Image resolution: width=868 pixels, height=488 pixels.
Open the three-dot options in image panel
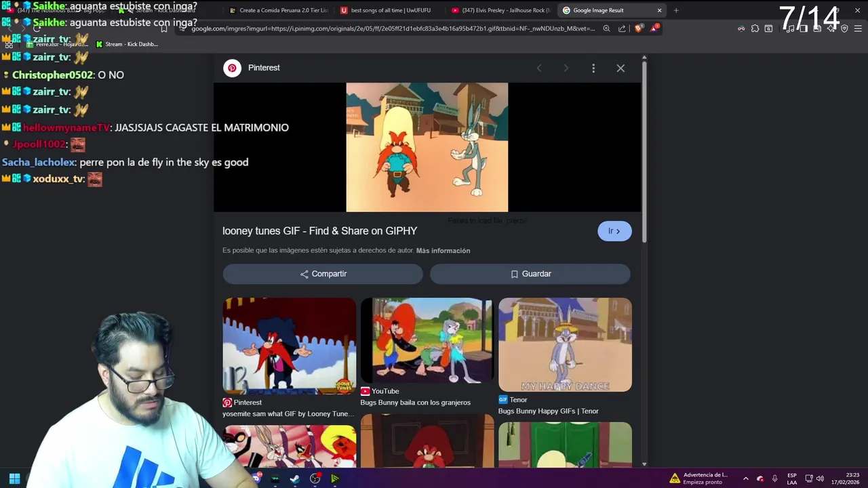point(593,68)
